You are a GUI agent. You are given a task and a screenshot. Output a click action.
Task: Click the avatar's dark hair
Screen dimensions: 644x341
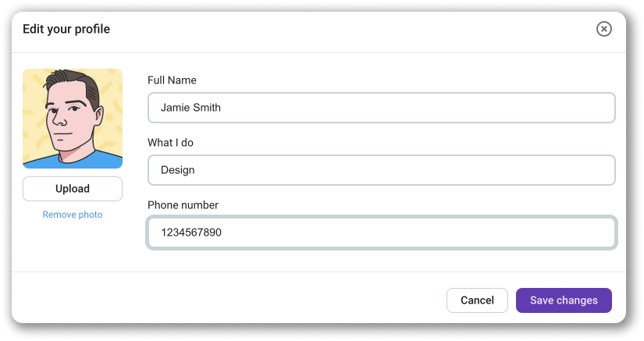(72, 82)
